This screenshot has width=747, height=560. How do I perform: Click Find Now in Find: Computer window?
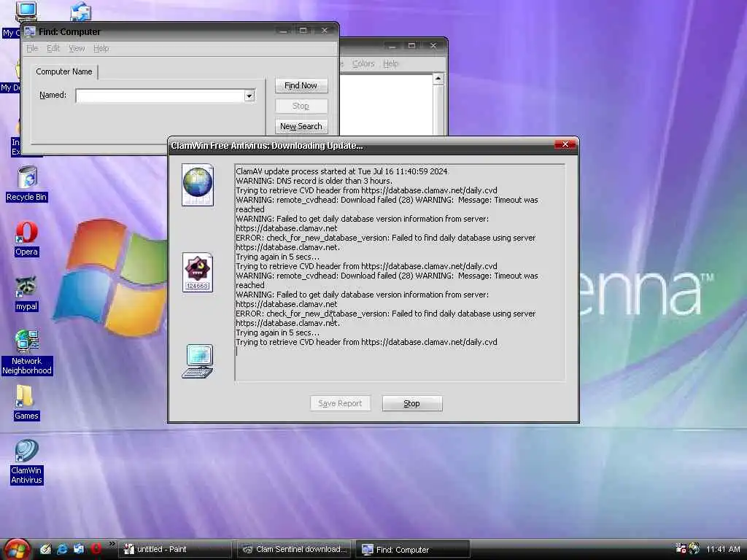tap(301, 86)
